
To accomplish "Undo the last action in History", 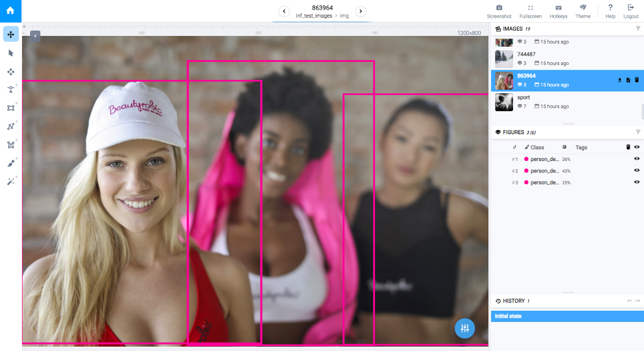I will 630,301.
